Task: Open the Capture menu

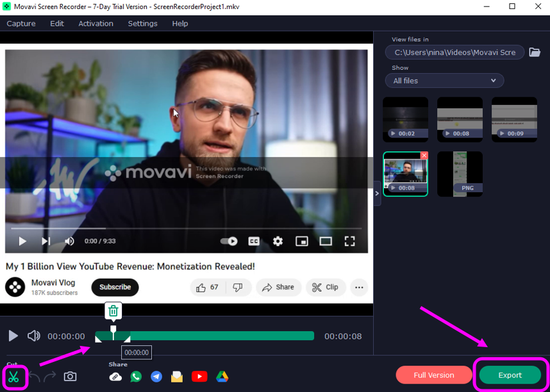Action: pos(21,24)
